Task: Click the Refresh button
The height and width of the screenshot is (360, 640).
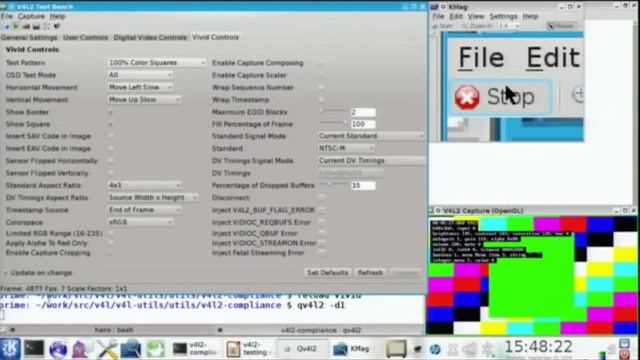Action: pyautogui.click(x=370, y=273)
